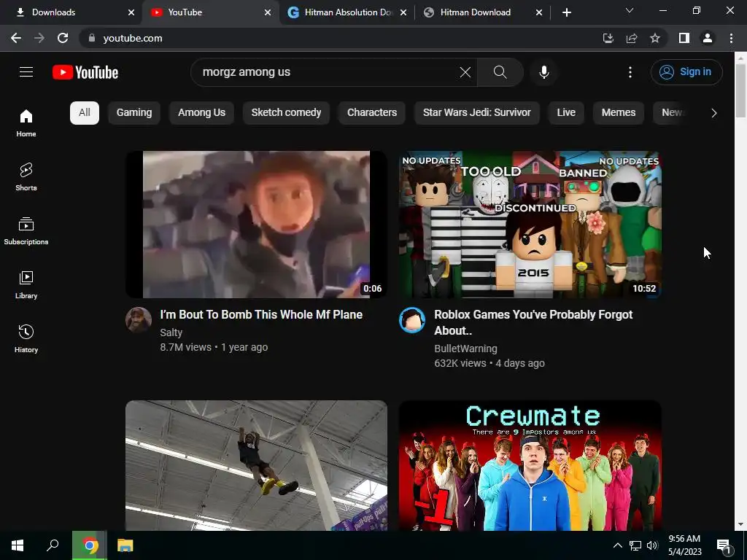
Task: Share this page via address bar icon
Action: tap(632, 38)
